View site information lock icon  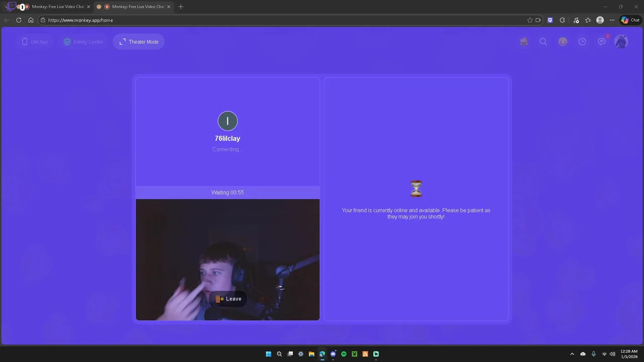tap(43, 20)
